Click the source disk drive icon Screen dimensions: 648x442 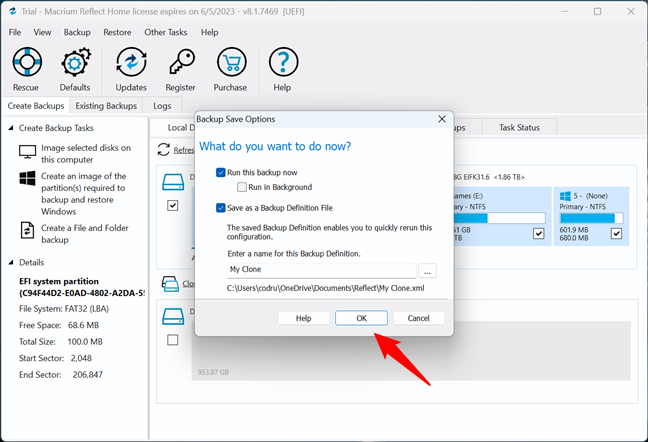(173, 182)
